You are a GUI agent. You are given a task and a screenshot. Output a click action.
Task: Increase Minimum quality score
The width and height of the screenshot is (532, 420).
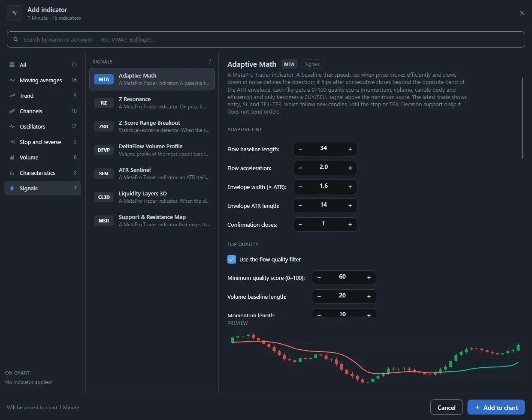[369, 278]
